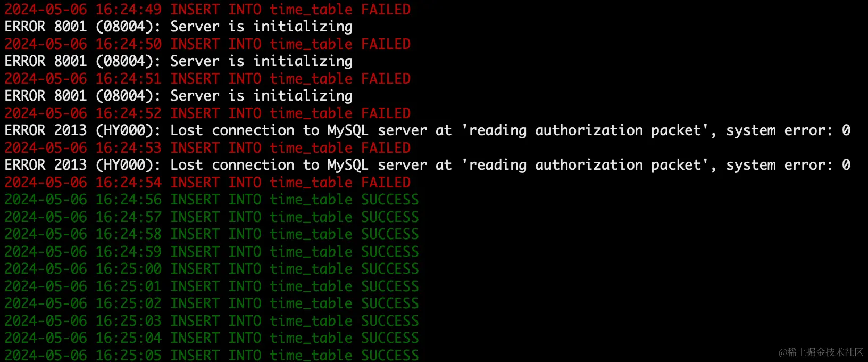Click the first 'Server is initializing' error line
The width and height of the screenshot is (868, 362).
(179, 27)
